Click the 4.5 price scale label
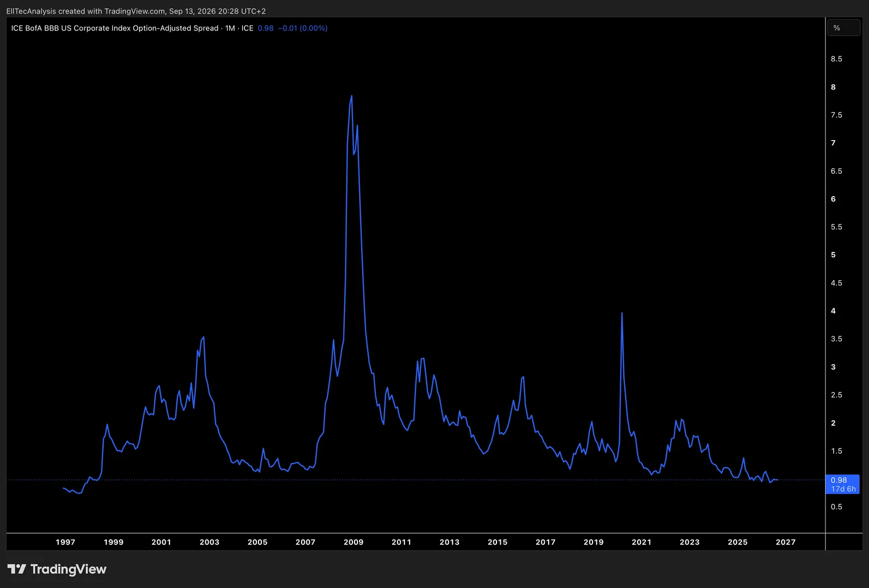The width and height of the screenshot is (869, 588). tap(836, 282)
